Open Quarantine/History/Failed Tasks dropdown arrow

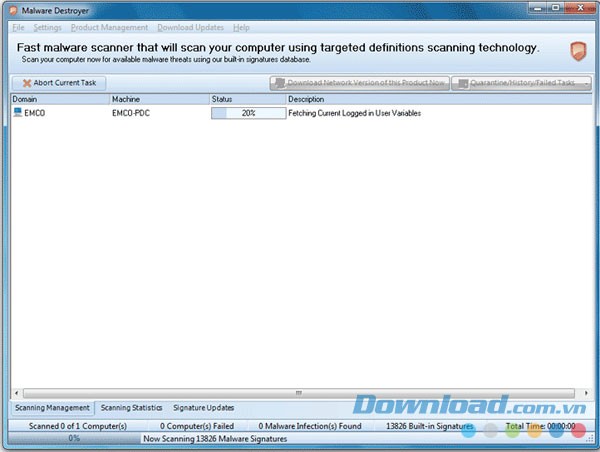pyautogui.click(x=586, y=83)
